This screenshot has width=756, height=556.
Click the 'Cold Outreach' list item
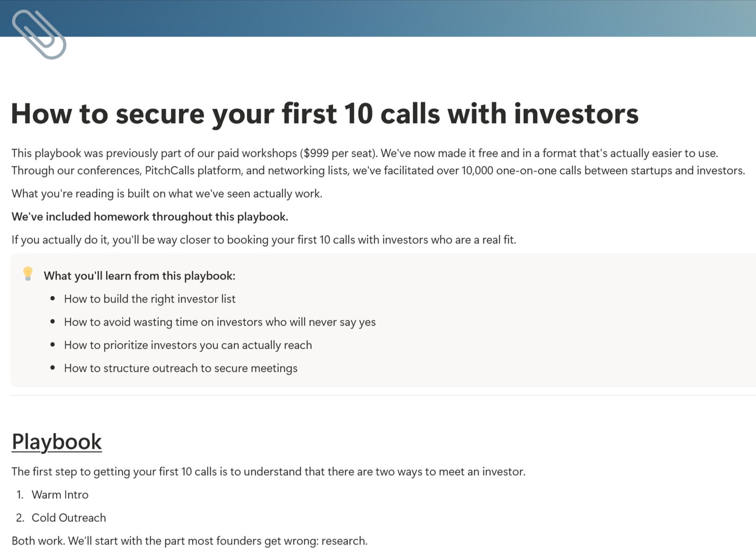[69, 518]
